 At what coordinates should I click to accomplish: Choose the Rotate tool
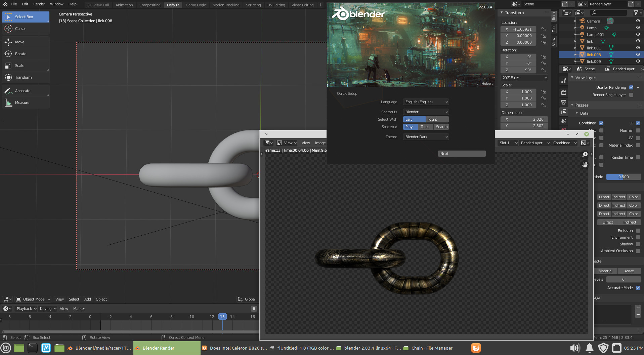coord(26,54)
